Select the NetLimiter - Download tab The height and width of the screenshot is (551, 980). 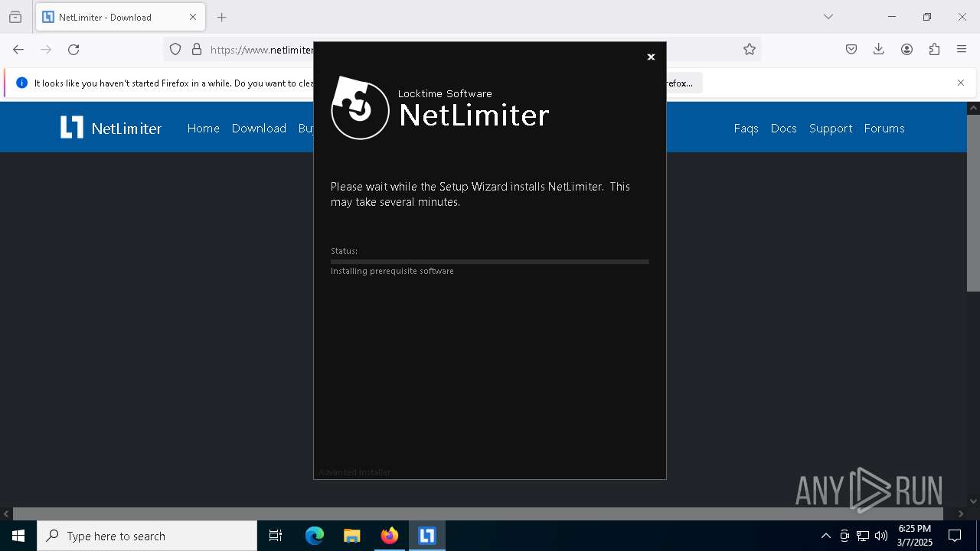(120, 17)
